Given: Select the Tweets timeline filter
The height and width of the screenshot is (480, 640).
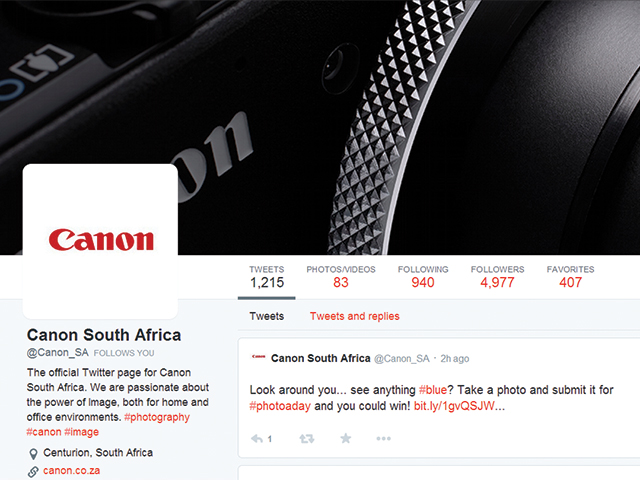Looking at the screenshot, I should pyautogui.click(x=267, y=316).
